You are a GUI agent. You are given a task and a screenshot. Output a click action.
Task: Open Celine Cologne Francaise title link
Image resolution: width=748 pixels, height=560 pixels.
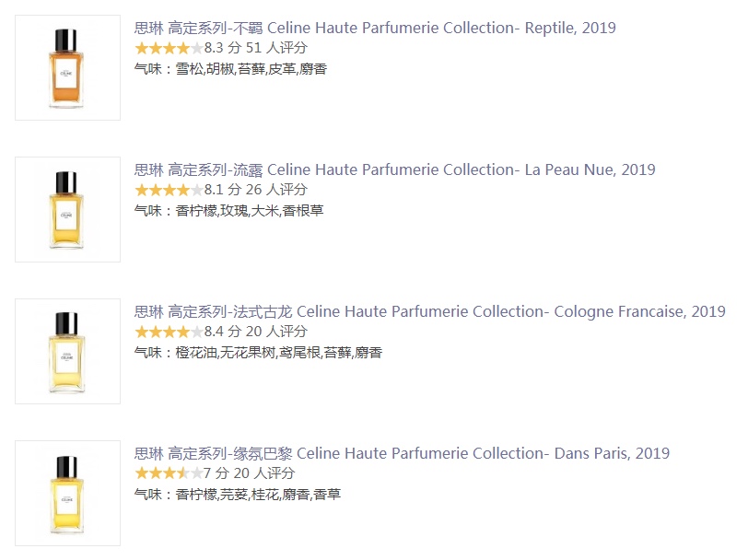429,311
